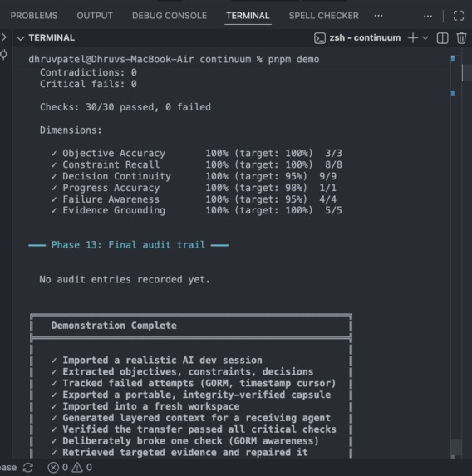Click the 'Constraint Recall' row

pyautogui.click(x=196, y=164)
